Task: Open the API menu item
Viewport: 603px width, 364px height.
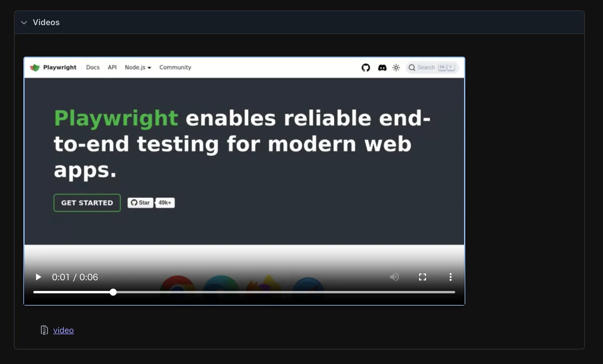Action: 112,67
